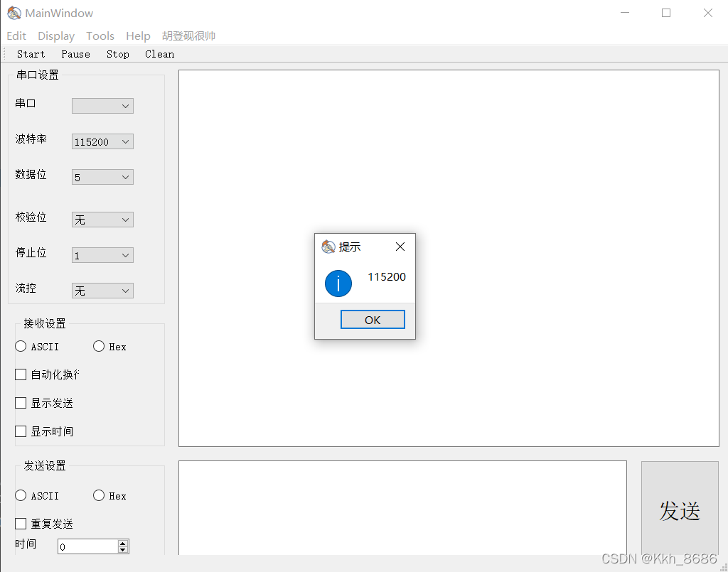Open the Edit menu
The image size is (728, 572).
click(16, 36)
